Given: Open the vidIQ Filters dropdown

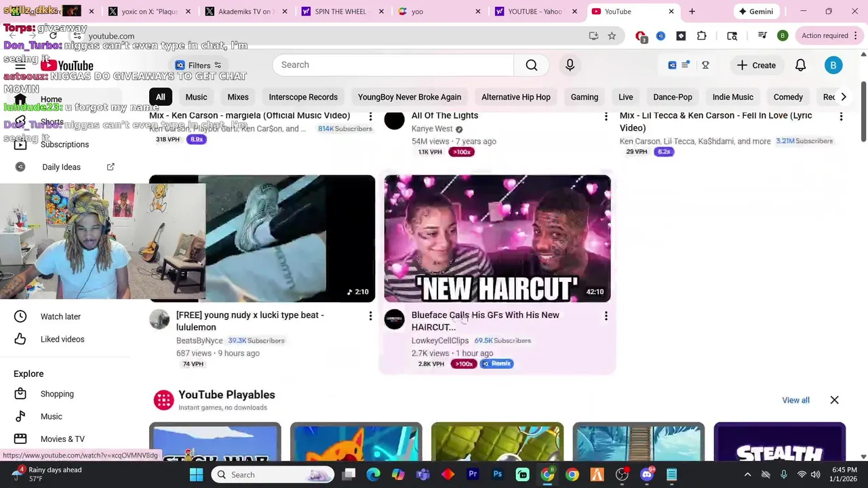Looking at the screenshot, I should coord(198,65).
